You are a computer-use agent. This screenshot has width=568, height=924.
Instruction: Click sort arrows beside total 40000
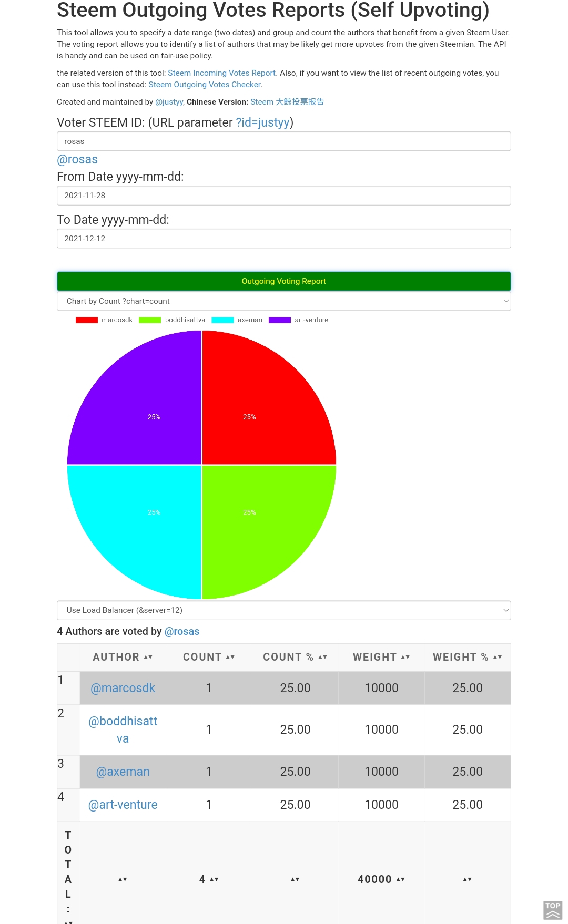click(x=401, y=879)
